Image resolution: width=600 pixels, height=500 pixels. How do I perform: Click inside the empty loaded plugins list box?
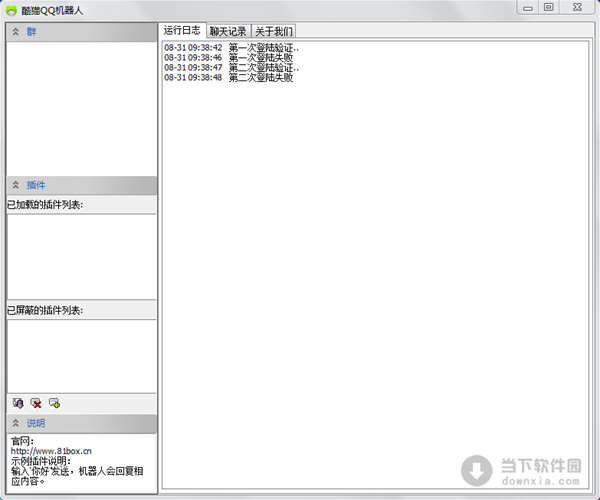(x=82, y=257)
